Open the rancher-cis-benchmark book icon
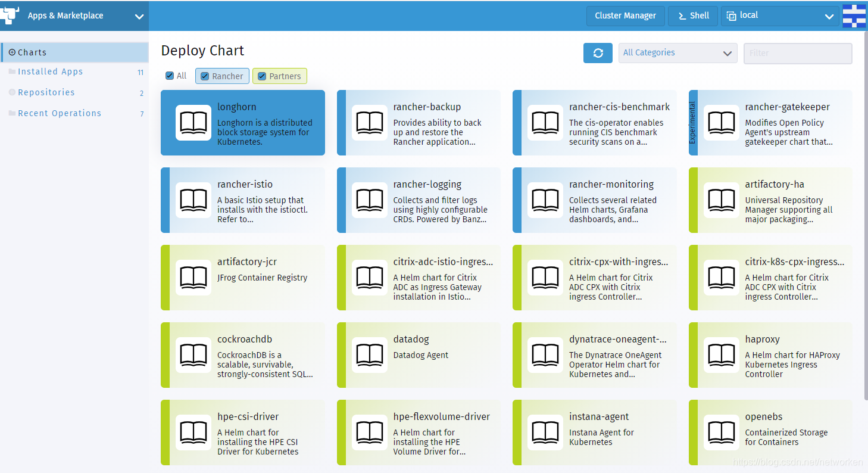868x473 pixels. [545, 123]
